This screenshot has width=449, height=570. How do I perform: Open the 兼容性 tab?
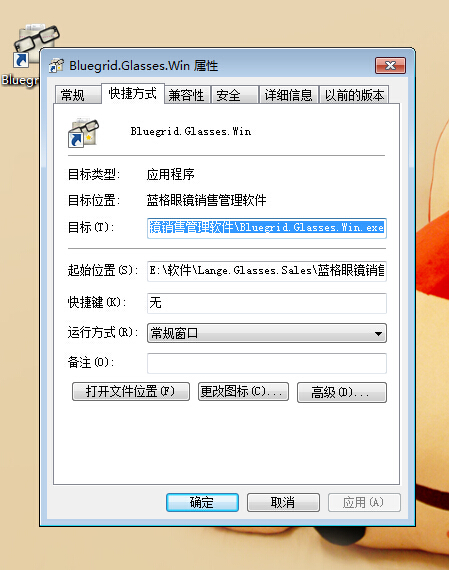(x=187, y=95)
